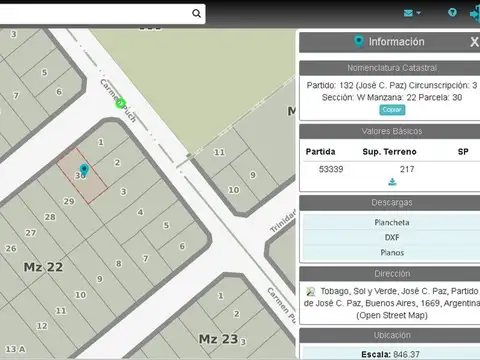Select parcel 12 in Mz 22
Viewport: 480px width, 360px height.
tap(42, 326)
